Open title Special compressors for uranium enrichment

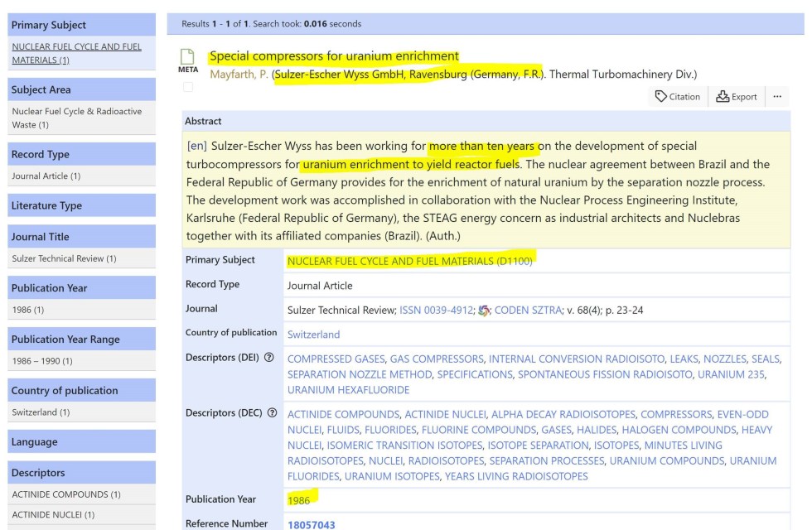click(x=334, y=56)
